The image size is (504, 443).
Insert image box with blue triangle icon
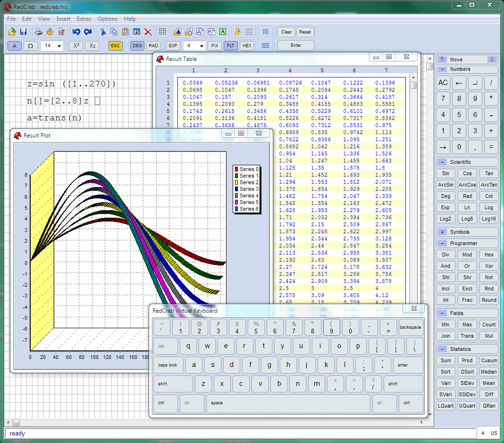(177, 32)
